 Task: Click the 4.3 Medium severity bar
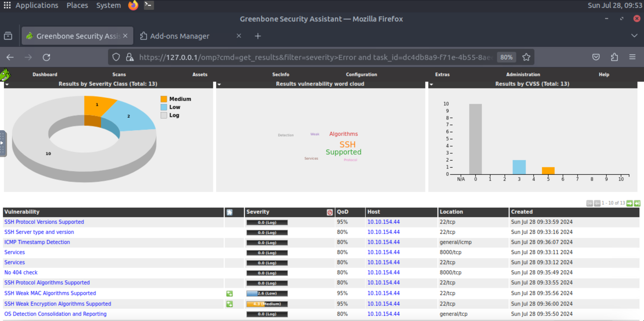coord(267,304)
